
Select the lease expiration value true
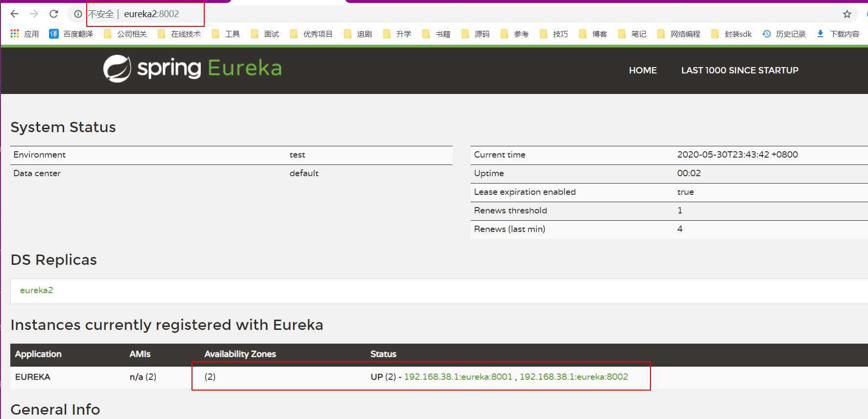[x=686, y=192]
